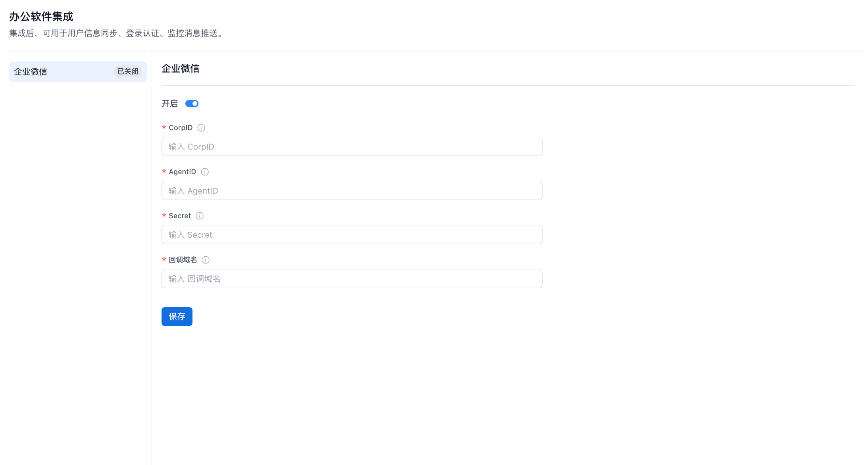
Task: Click the 回调域名 input box
Action: [352, 279]
